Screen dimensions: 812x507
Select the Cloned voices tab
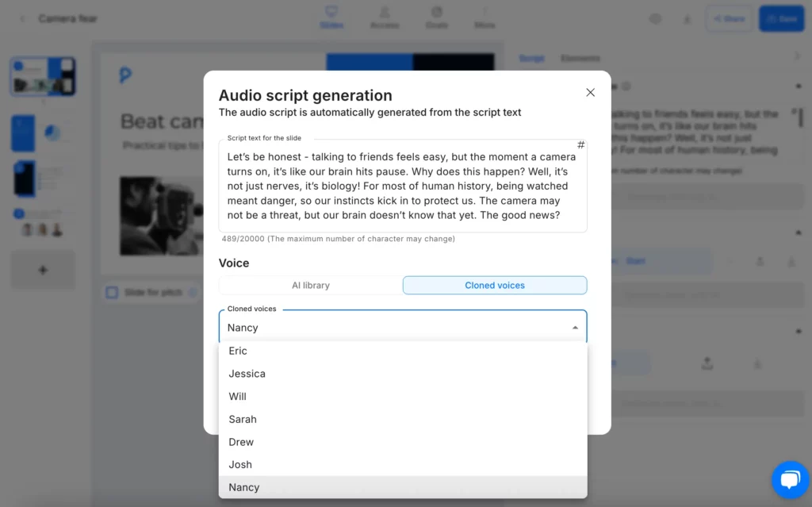pos(495,286)
